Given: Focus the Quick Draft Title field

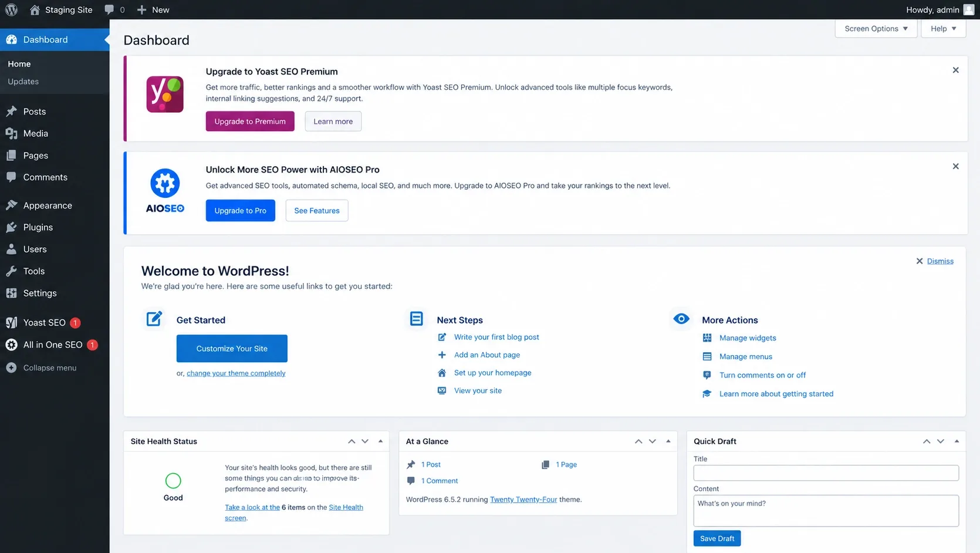Looking at the screenshot, I should tap(826, 473).
